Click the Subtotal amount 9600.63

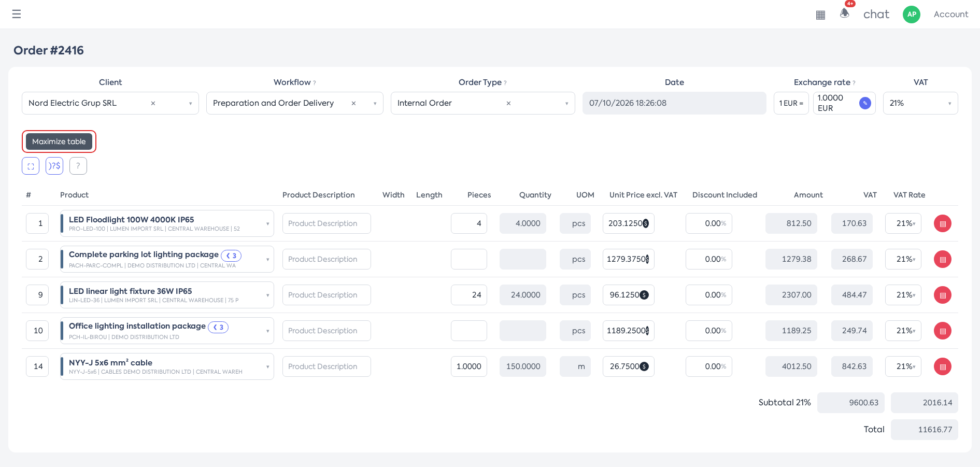point(851,403)
